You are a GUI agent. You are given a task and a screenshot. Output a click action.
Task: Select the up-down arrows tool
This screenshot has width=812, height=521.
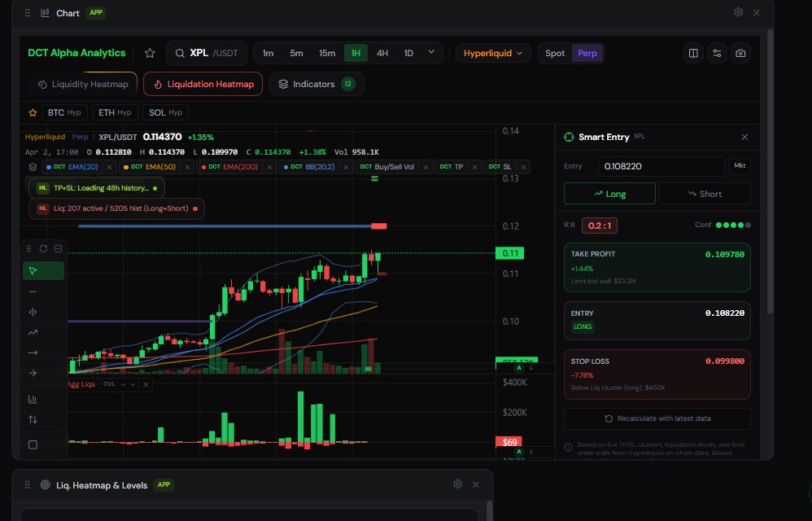pyautogui.click(x=33, y=419)
